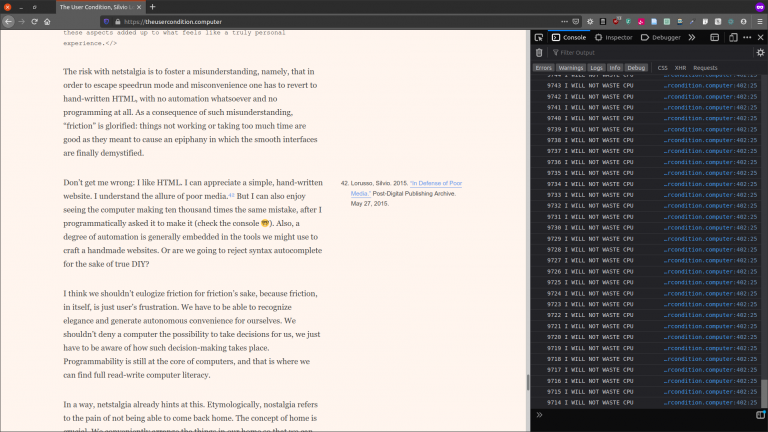Open console settings gear
768x432 pixels.
click(x=759, y=53)
